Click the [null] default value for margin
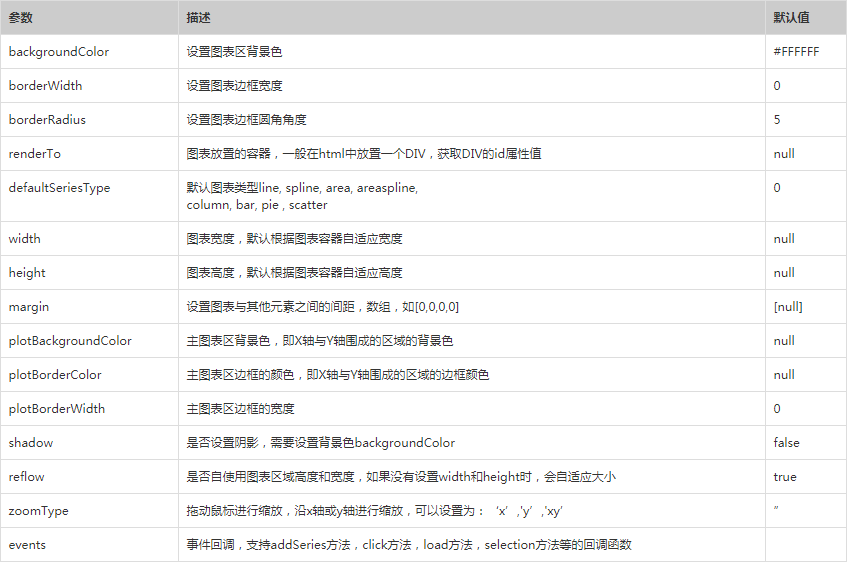The height and width of the screenshot is (562, 848). [x=788, y=307]
